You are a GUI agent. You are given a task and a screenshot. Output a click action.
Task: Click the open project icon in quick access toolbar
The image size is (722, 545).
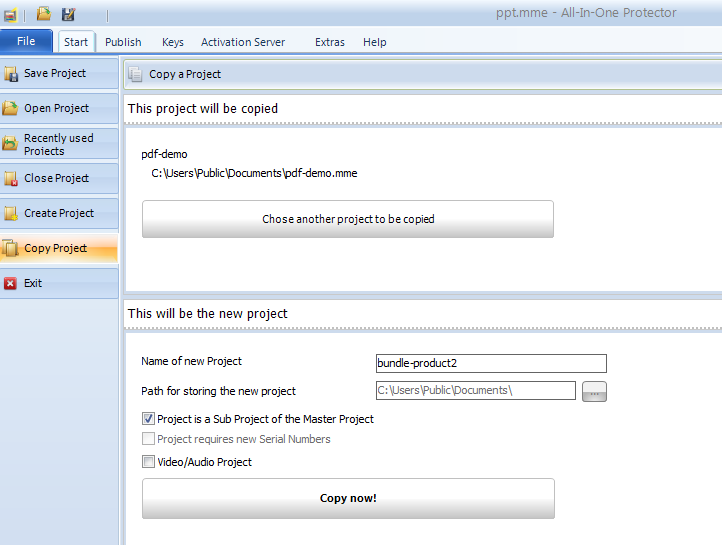pos(44,14)
